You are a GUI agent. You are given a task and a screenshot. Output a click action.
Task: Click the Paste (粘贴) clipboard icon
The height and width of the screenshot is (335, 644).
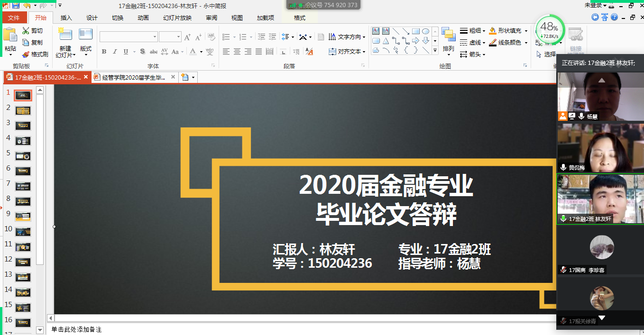[x=10, y=35]
